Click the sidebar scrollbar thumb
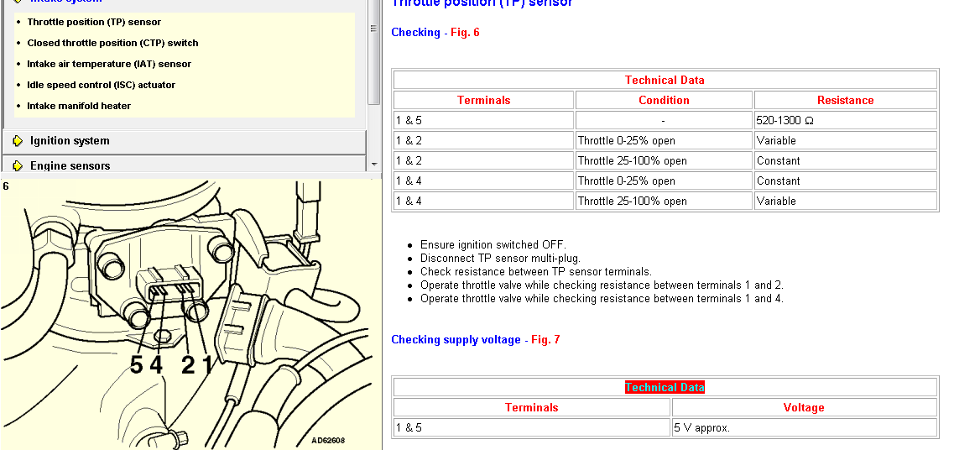Viewport: 980px width, 450px height. click(x=373, y=52)
